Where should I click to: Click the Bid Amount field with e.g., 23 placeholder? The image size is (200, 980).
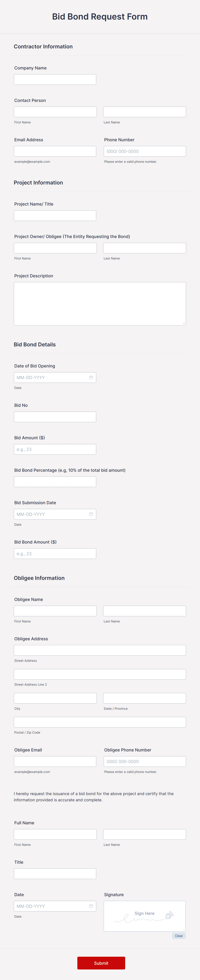pyautogui.click(x=55, y=449)
